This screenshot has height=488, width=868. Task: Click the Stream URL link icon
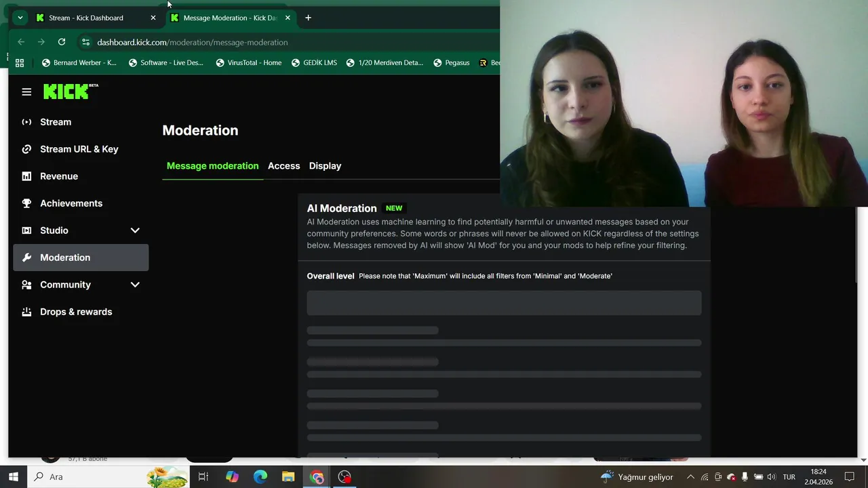point(26,149)
